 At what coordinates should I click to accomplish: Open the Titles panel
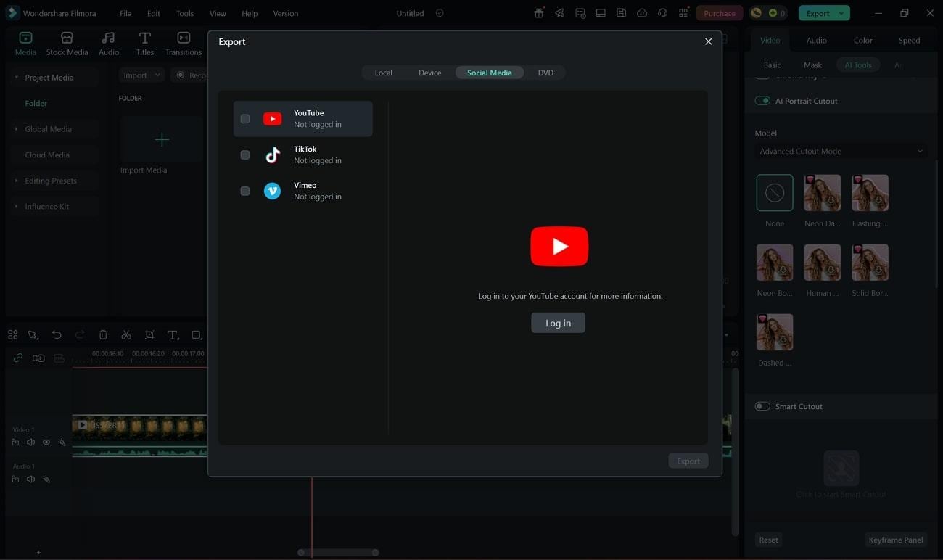click(145, 44)
